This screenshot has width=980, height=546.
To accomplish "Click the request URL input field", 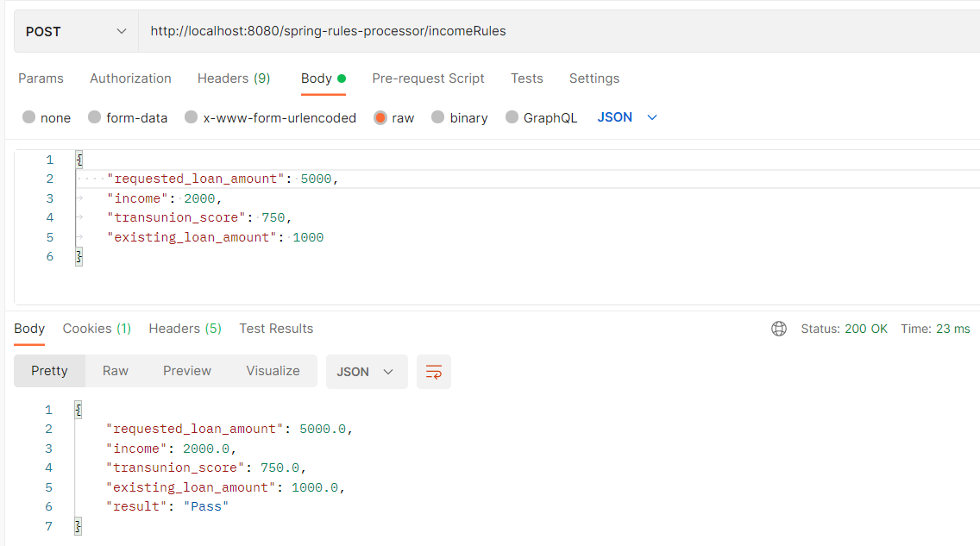I will (559, 31).
